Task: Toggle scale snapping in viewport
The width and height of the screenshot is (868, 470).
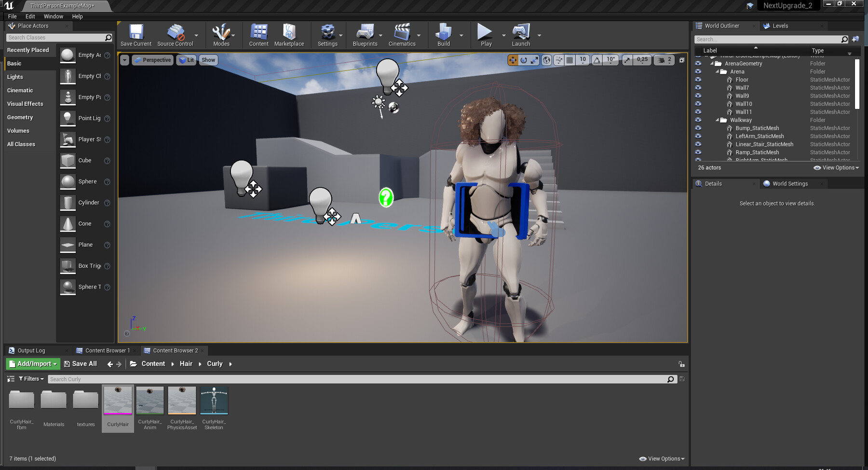Action: (627, 60)
